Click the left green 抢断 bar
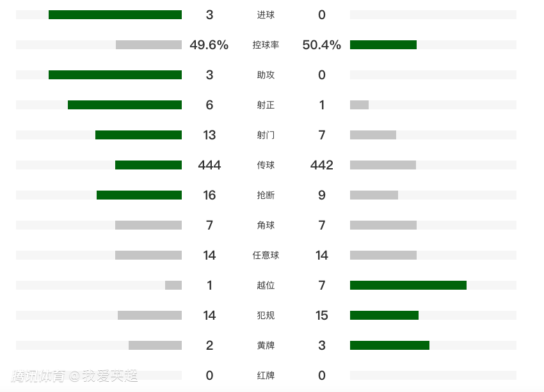 point(139,195)
